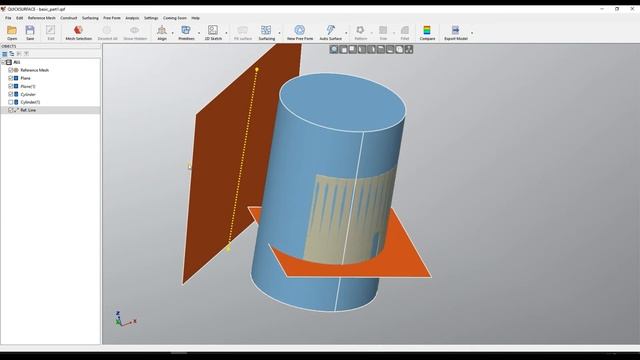Open the Auto Surface dropdown arrow
Screen dimensions: 640x360
pos(346,33)
